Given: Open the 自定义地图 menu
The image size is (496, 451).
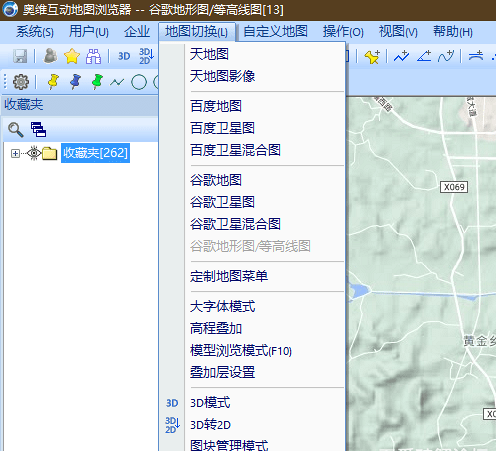Looking at the screenshot, I should click(275, 32).
